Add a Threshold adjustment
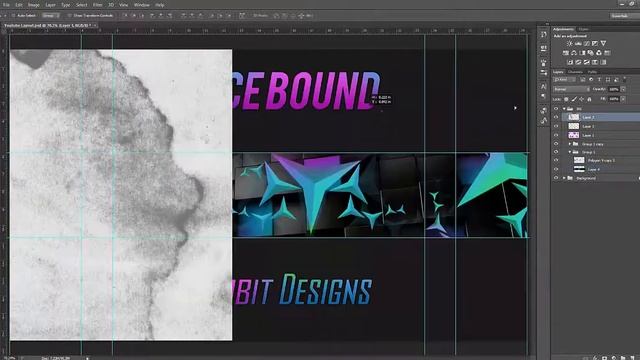Image resolution: width=640 pixels, height=360 pixels. coord(587,62)
